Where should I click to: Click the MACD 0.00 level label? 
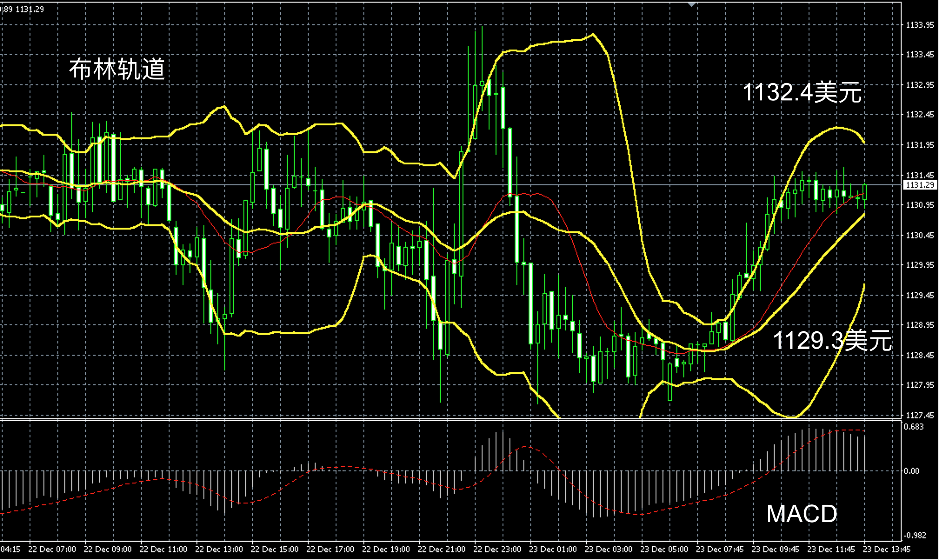[911, 471]
